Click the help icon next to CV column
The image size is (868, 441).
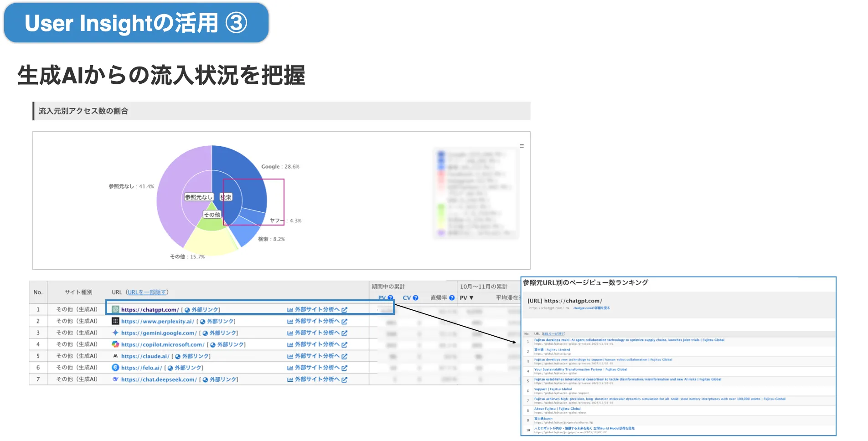[x=415, y=298]
